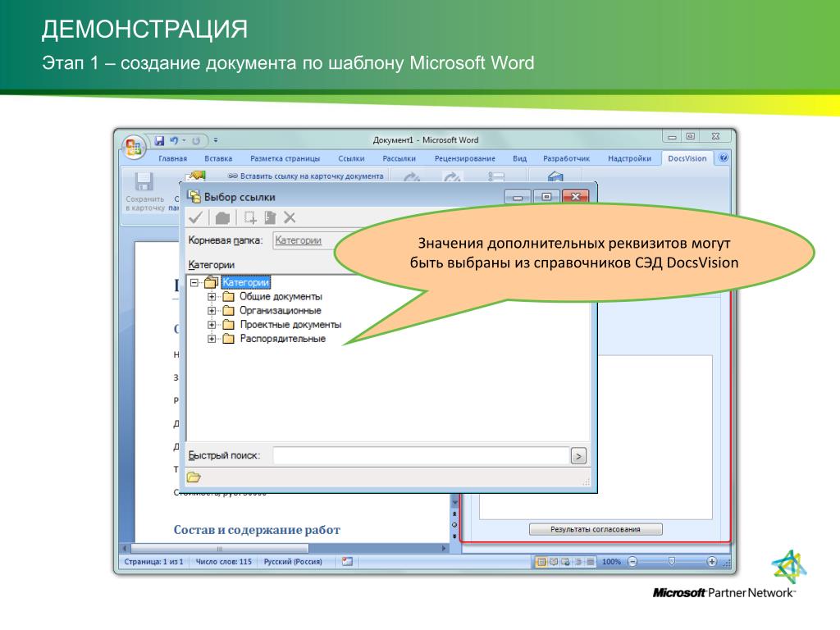
Task: Open the Вставка ribbon tab
Action: click(218, 158)
